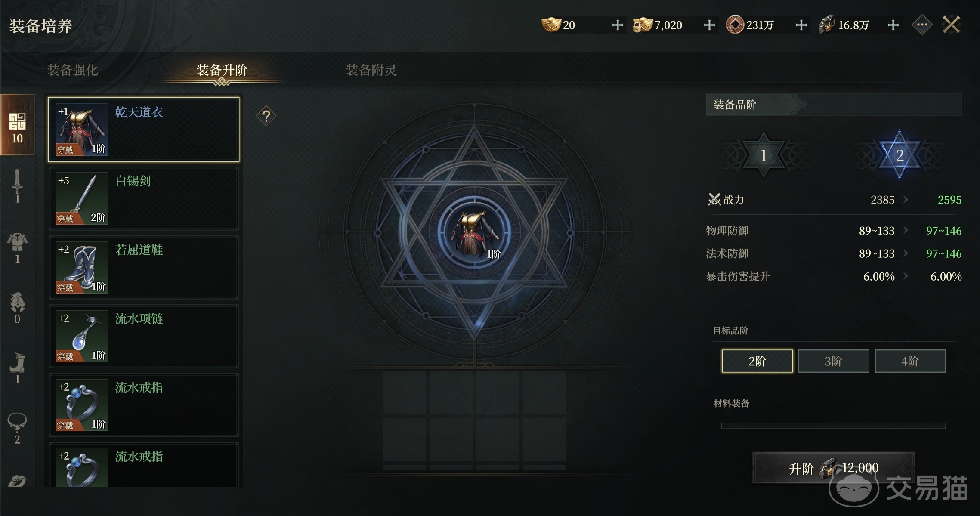This screenshot has width=980, height=516.
Task: Select 白锡剑 in the equipment list
Action: click(144, 198)
